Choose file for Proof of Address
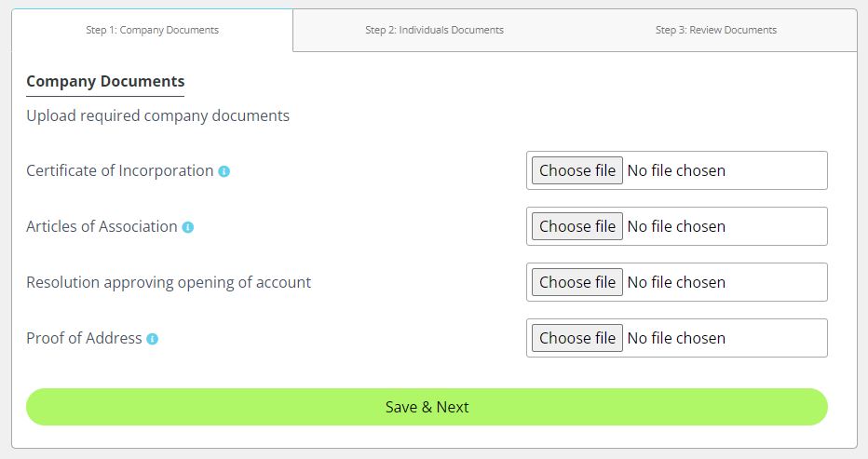The image size is (868, 459). tap(576, 338)
